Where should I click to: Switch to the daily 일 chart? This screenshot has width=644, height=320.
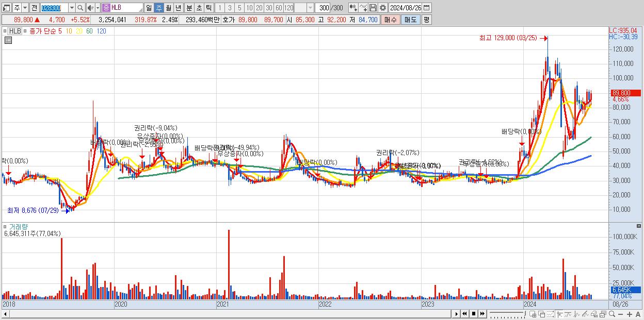(x=149, y=8)
